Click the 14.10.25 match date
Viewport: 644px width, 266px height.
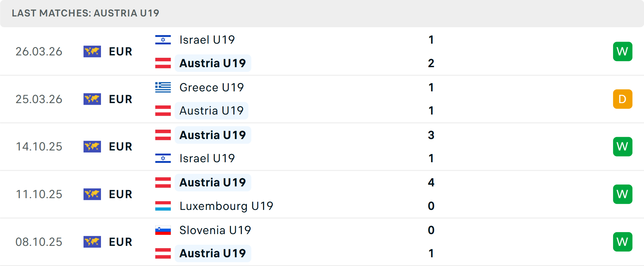pyautogui.click(x=39, y=147)
